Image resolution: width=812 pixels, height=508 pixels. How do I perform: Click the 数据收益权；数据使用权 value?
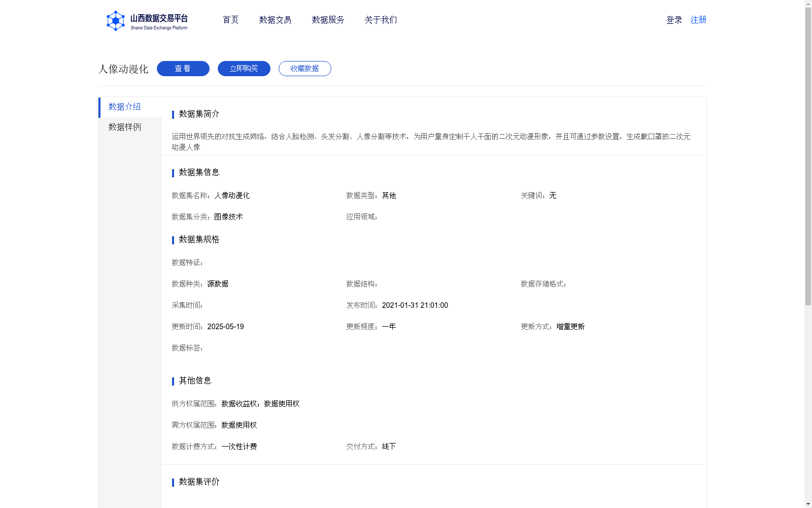pos(260,404)
